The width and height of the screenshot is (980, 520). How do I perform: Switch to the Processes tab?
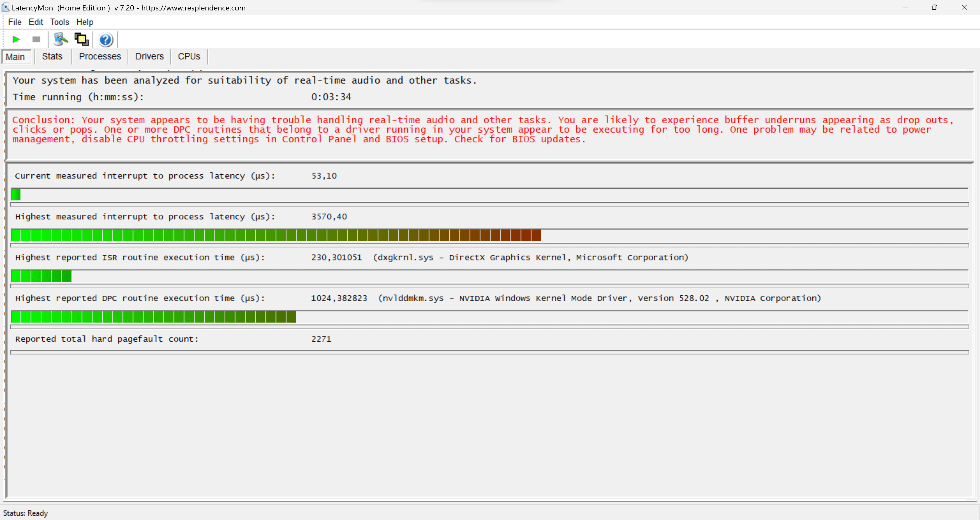pyautogui.click(x=100, y=56)
